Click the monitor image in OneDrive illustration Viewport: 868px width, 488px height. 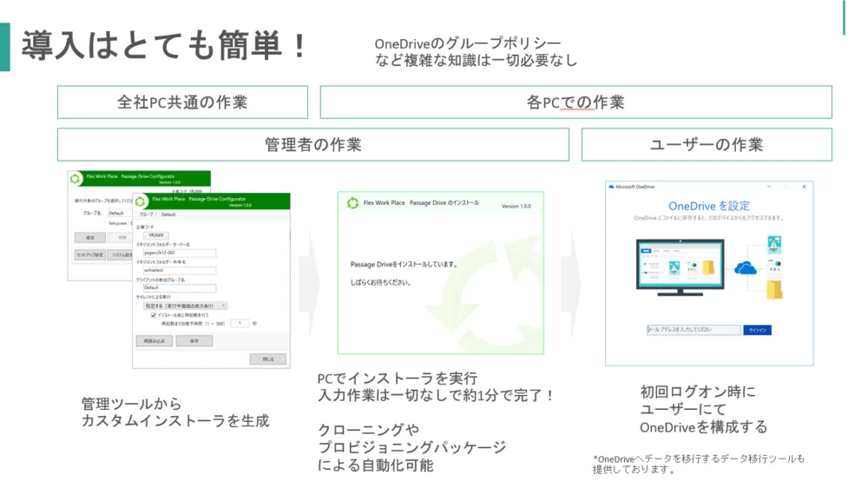click(x=681, y=267)
